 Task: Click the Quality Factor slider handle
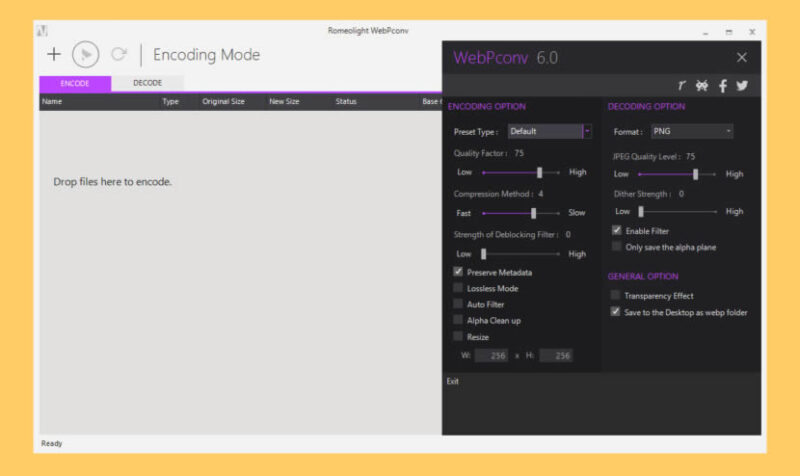point(540,173)
